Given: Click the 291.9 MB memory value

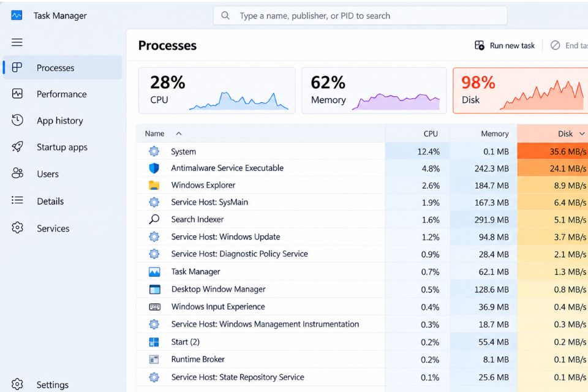Looking at the screenshot, I should pos(492,219).
